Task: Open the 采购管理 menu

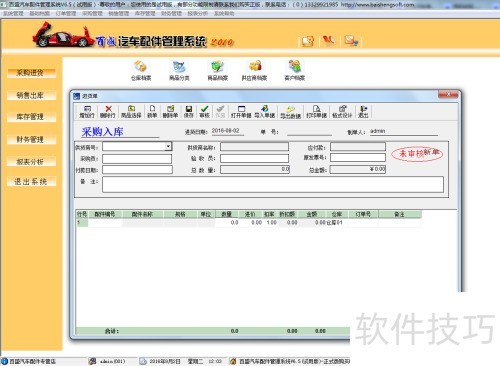Action: click(92, 13)
